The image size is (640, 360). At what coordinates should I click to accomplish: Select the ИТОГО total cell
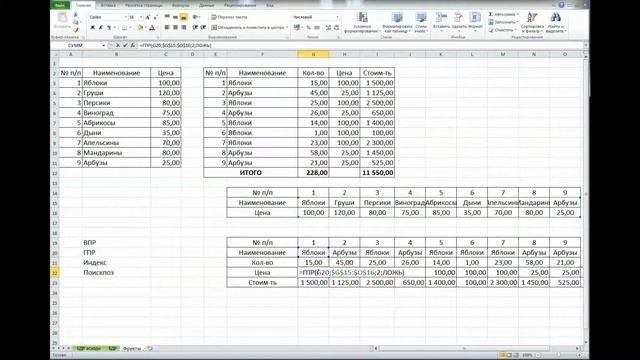click(x=251, y=173)
